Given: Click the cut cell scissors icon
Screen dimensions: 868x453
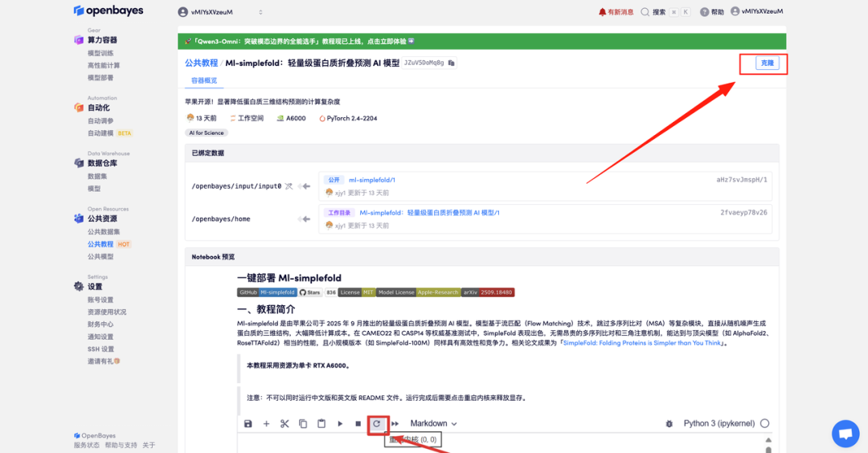Looking at the screenshot, I should (285, 423).
